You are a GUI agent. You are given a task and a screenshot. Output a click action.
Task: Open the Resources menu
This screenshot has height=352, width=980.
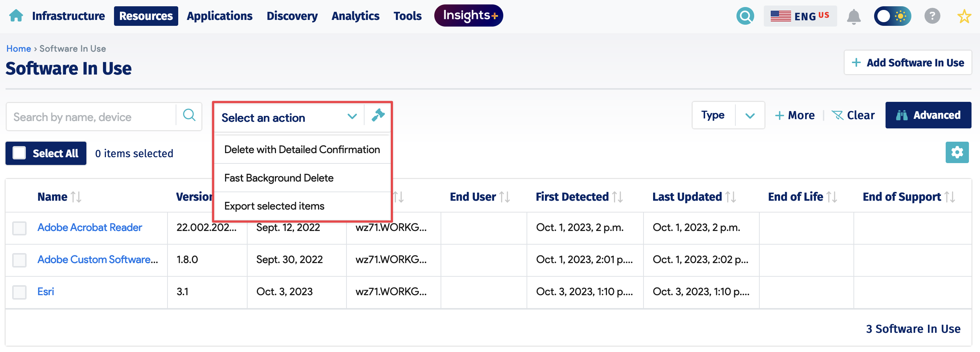coord(146,16)
